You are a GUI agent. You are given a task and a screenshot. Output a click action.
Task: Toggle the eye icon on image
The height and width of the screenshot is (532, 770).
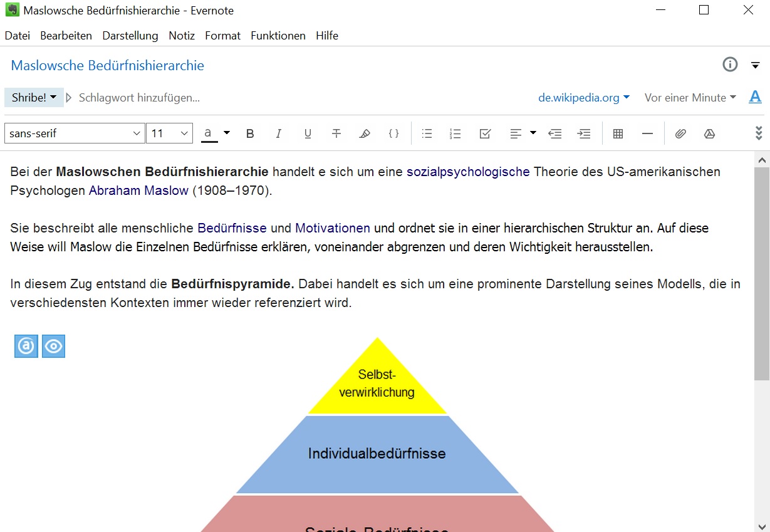tap(54, 347)
